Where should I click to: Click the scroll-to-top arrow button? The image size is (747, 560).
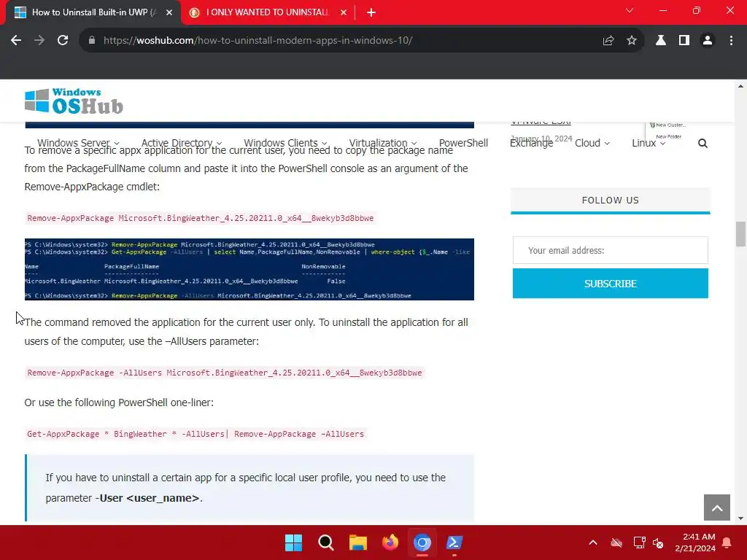click(x=717, y=507)
